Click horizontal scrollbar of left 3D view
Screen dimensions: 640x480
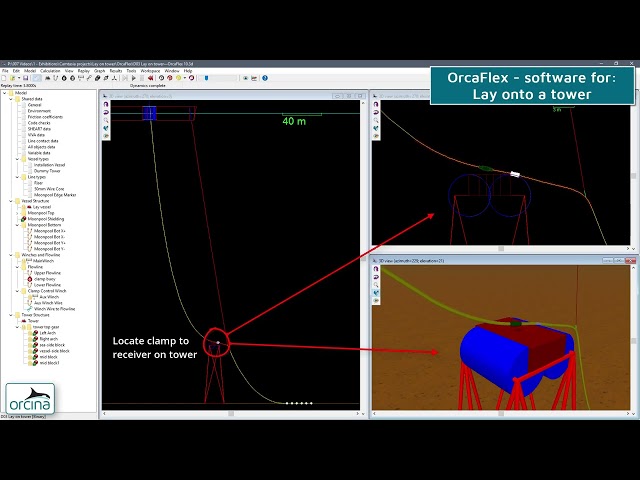pyautogui.click(x=231, y=413)
